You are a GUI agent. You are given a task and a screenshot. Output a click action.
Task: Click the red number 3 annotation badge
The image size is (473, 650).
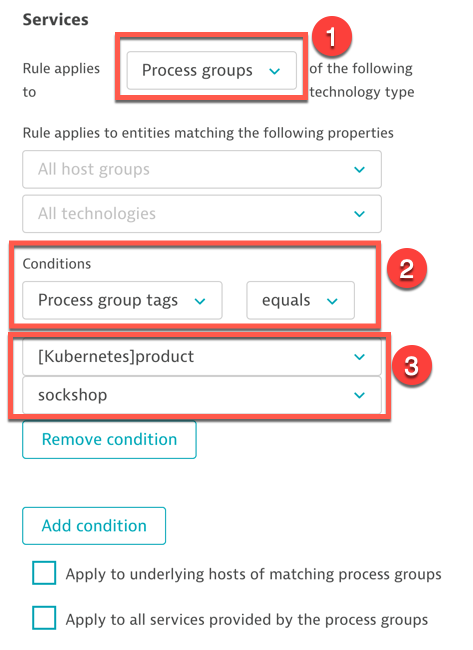pyautogui.click(x=411, y=366)
